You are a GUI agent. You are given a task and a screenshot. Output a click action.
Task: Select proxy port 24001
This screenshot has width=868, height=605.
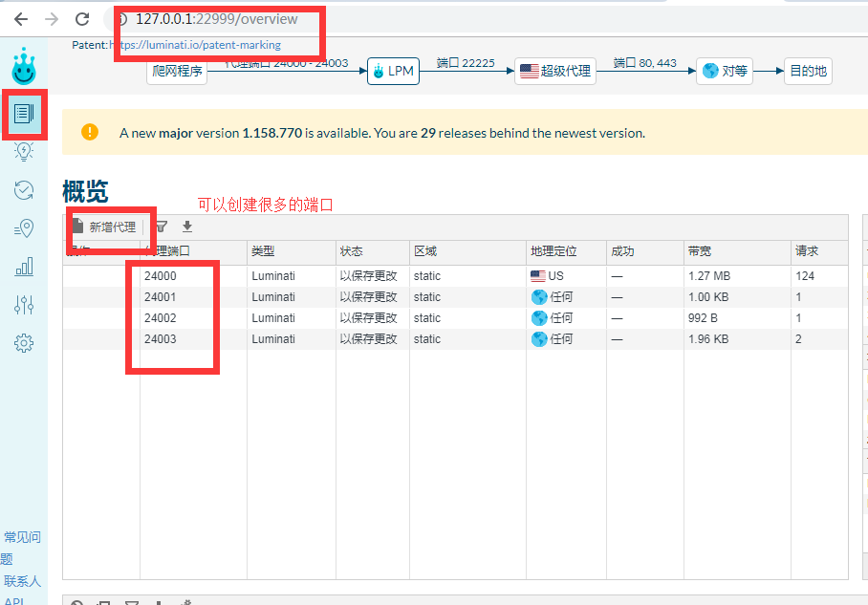pos(161,297)
